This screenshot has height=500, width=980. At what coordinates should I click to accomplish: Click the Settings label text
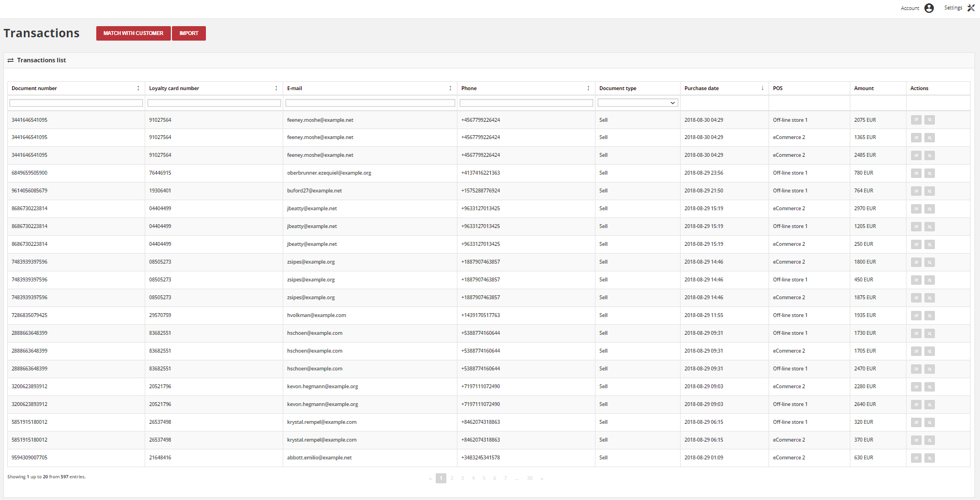[x=953, y=8]
